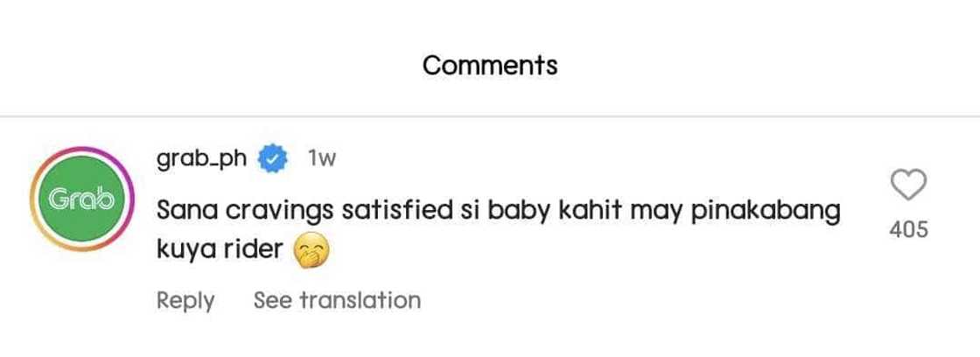Click the words kuya rider

point(219,250)
